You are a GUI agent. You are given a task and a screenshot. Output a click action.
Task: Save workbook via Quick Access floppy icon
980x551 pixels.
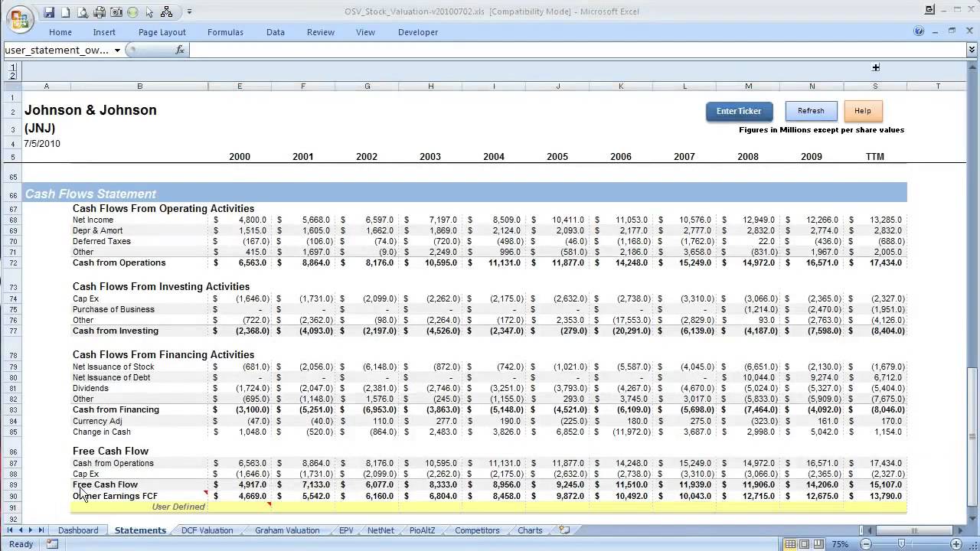49,12
